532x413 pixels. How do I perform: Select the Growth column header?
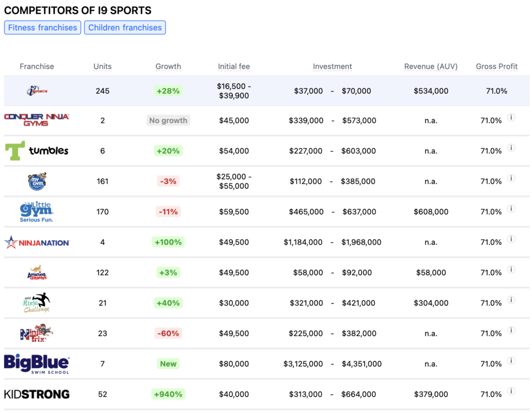tap(168, 66)
